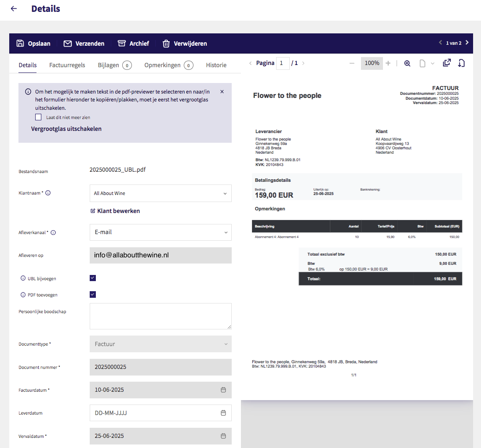
Task: Open PDF in new window icon
Action: pos(447,63)
